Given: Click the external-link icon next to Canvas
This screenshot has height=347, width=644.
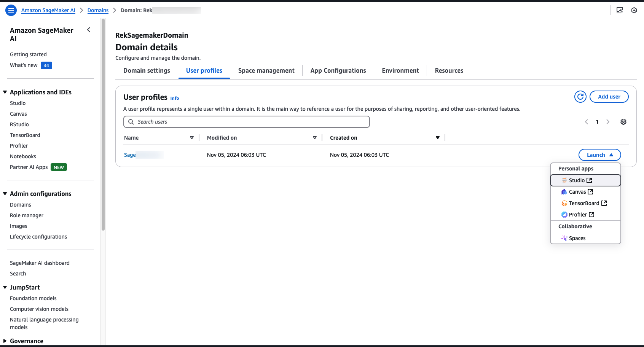Looking at the screenshot, I should [590, 192].
